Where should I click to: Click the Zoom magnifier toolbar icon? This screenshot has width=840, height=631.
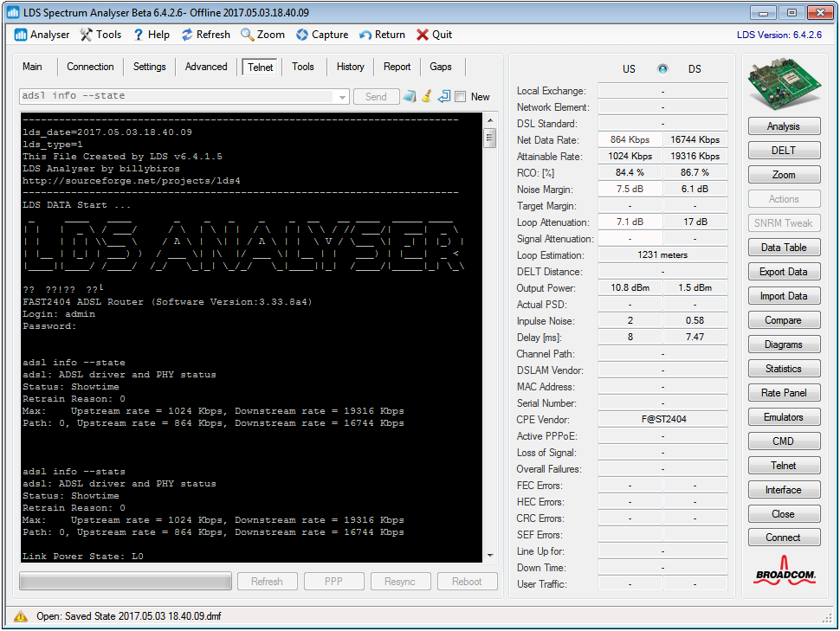248,35
